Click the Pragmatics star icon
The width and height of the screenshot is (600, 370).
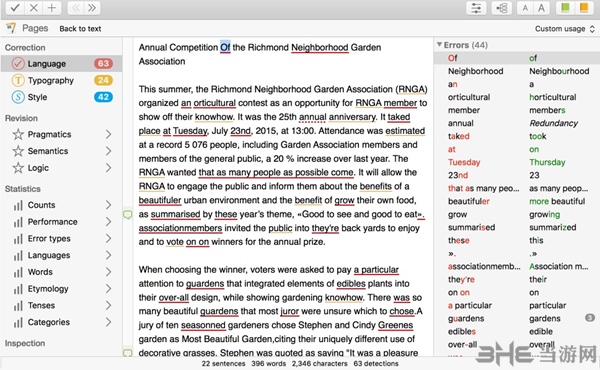(x=18, y=134)
